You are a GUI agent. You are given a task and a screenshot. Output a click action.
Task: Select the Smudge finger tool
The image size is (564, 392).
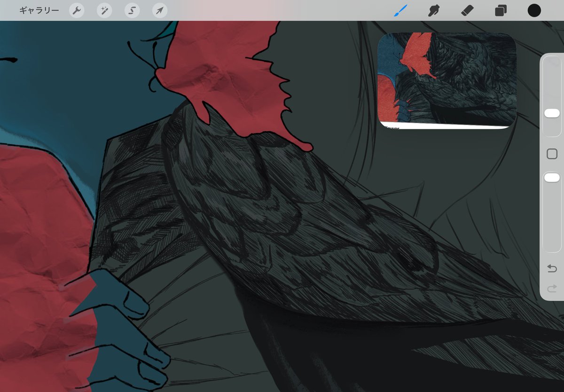tap(434, 10)
